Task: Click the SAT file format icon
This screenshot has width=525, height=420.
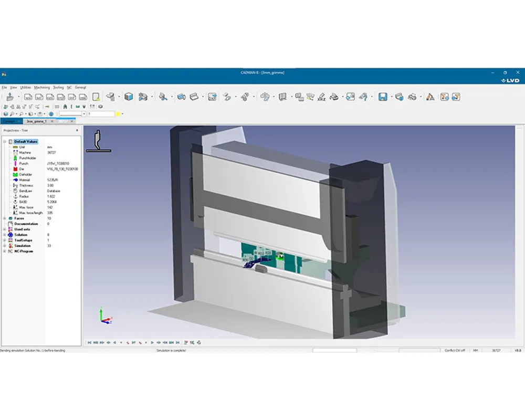Action: (39, 97)
